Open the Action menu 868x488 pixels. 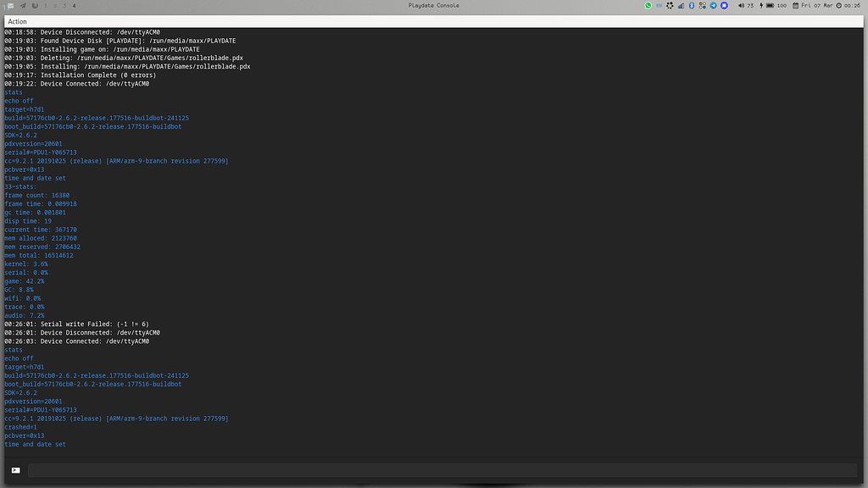point(17,21)
